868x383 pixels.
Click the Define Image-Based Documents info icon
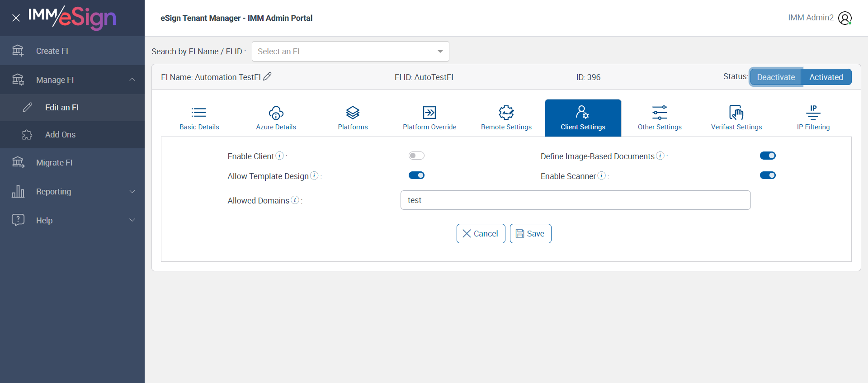pyautogui.click(x=660, y=156)
